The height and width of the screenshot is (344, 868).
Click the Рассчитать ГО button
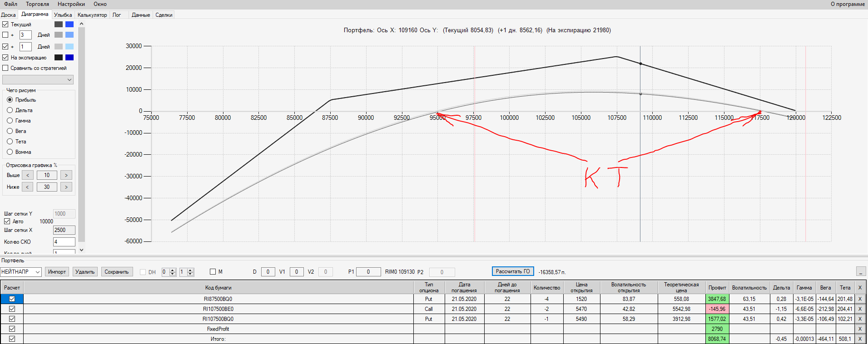pyautogui.click(x=513, y=271)
